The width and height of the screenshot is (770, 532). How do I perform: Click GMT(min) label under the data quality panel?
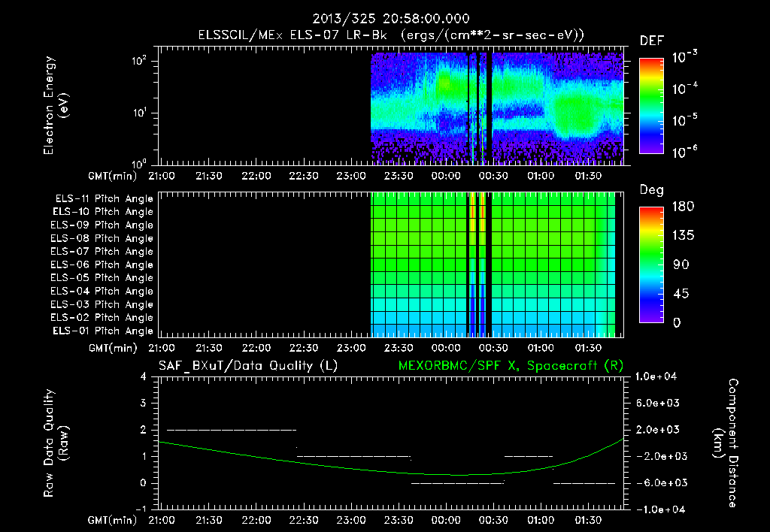click(113, 520)
